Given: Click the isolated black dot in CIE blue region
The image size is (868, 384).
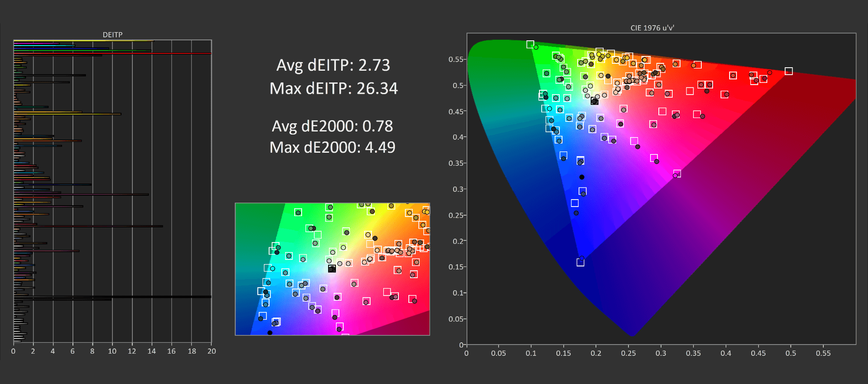Looking at the screenshot, I should [582, 177].
